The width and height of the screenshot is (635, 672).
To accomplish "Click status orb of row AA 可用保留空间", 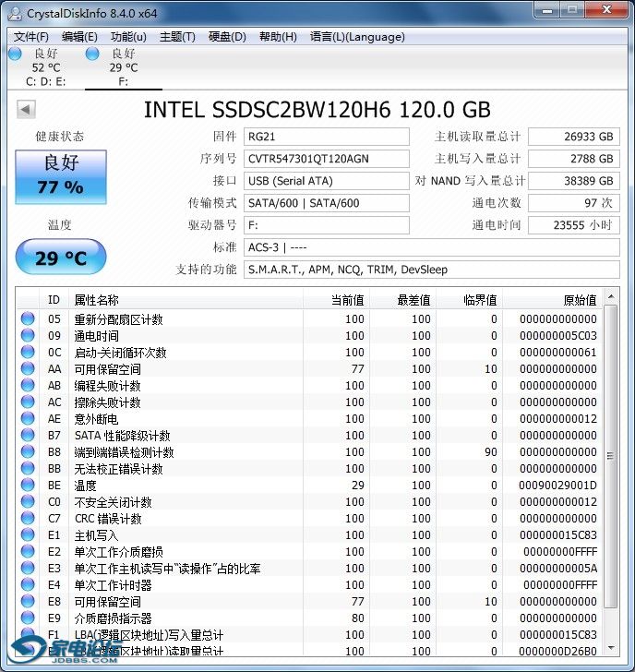I will 28,368.
